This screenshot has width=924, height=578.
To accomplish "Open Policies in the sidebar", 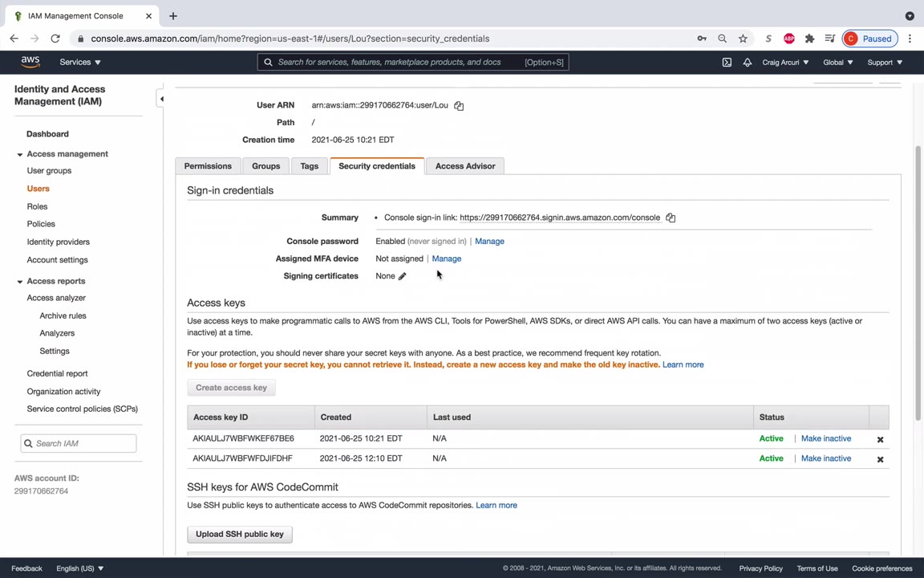I will pyautogui.click(x=41, y=224).
